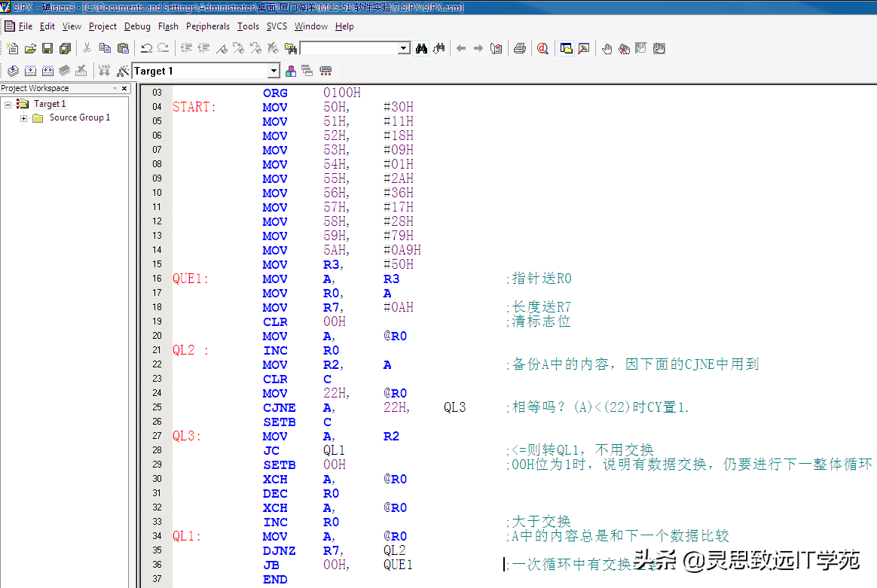Unindent selected lines icon
Screen dimensions: 877x588
203,49
